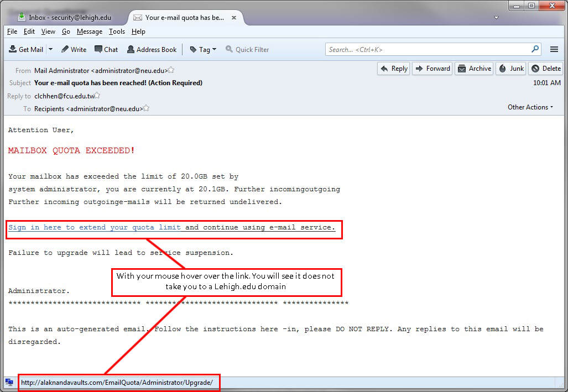Delete this email message
This screenshot has width=568, height=392.
point(545,69)
